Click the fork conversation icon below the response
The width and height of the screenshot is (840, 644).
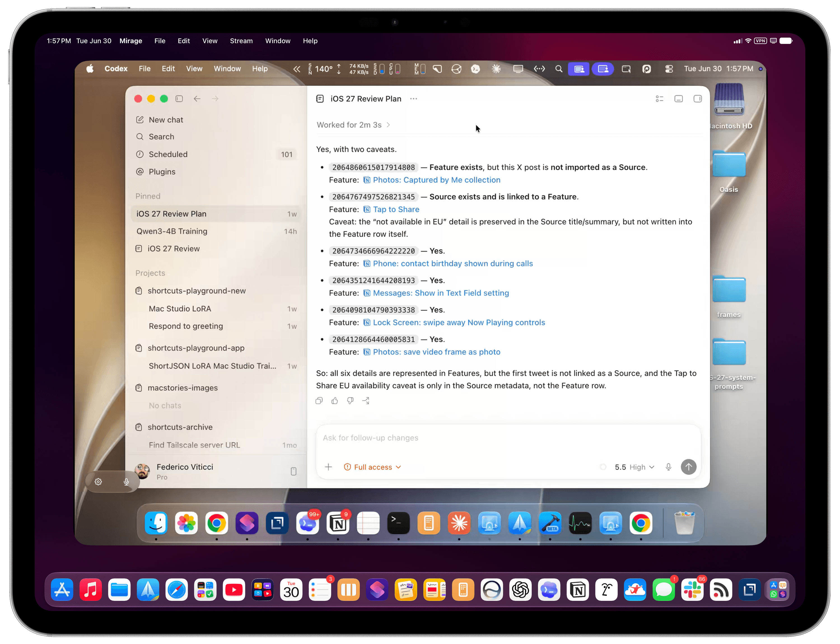click(366, 401)
